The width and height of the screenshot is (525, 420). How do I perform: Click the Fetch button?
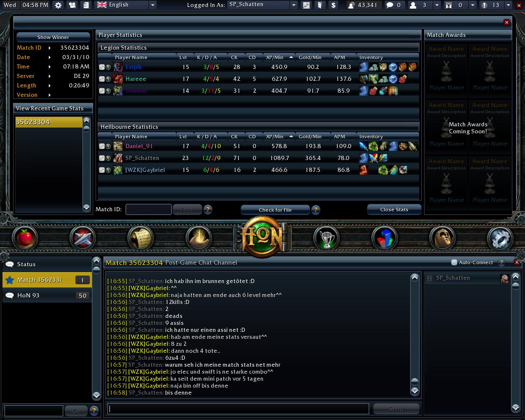(x=187, y=210)
